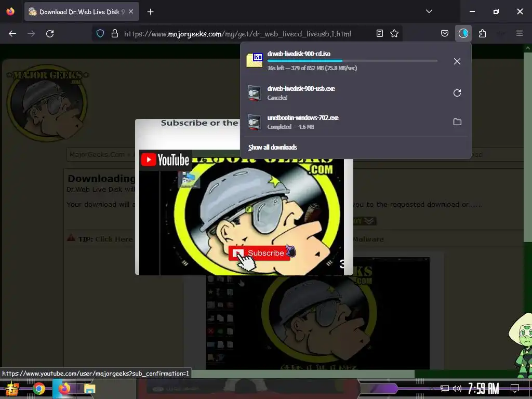Image resolution: width=532 pixels, height=399 pixels.
Task: Click the 7:59 AM taskbar clock
Action: (484, 389)
